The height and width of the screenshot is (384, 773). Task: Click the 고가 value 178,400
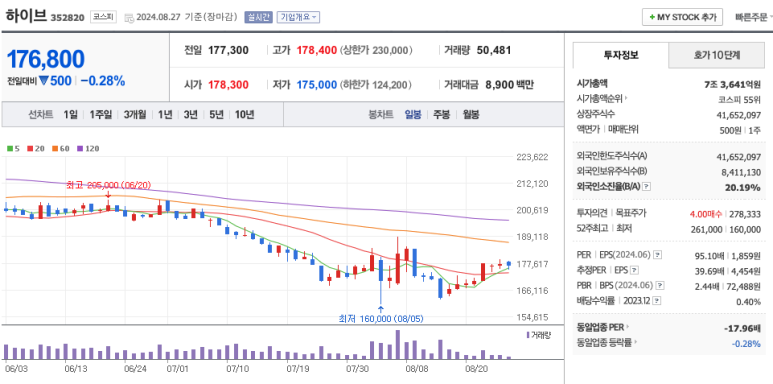pyautogui.click(x=317, y=50)
